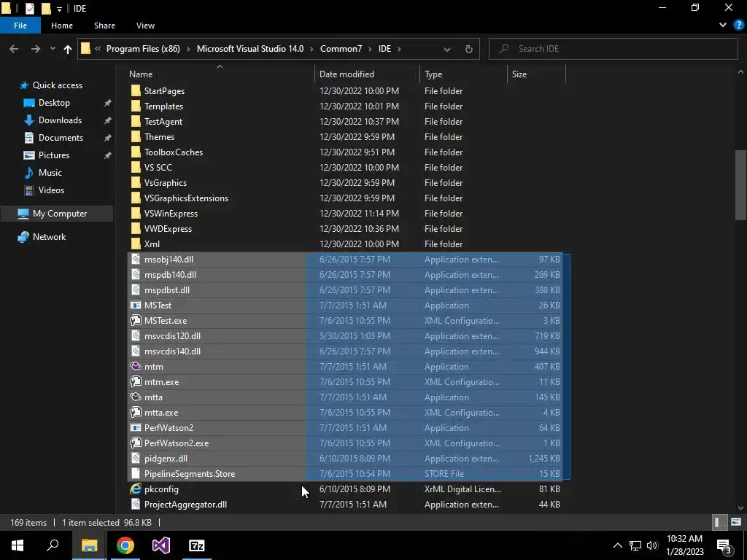This screenshot has width=747, height=560.
Task: Click the Xml folder icon
Action: coord(136,244)
